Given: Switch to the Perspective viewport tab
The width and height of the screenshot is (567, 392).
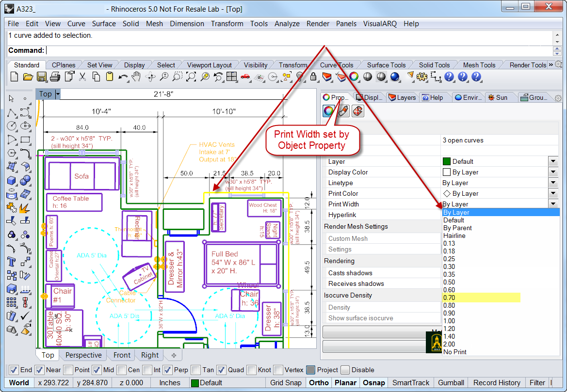Looking at the screenshot, I should (x=83, y=355).
